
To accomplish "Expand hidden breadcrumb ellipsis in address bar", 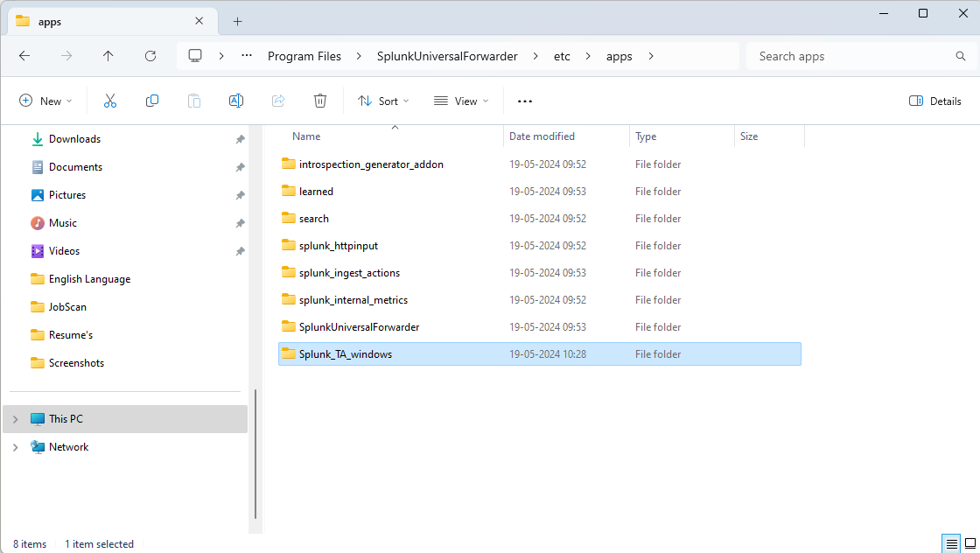I will [247, 56].
